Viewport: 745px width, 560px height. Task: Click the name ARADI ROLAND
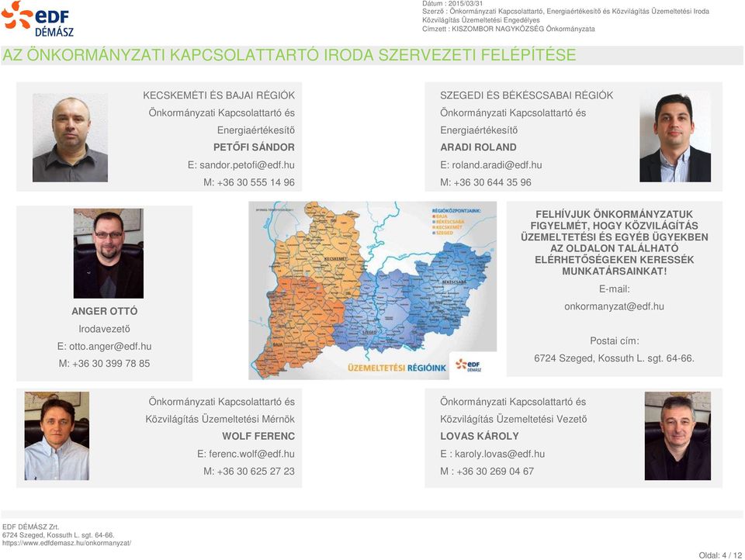pos(478,147)
